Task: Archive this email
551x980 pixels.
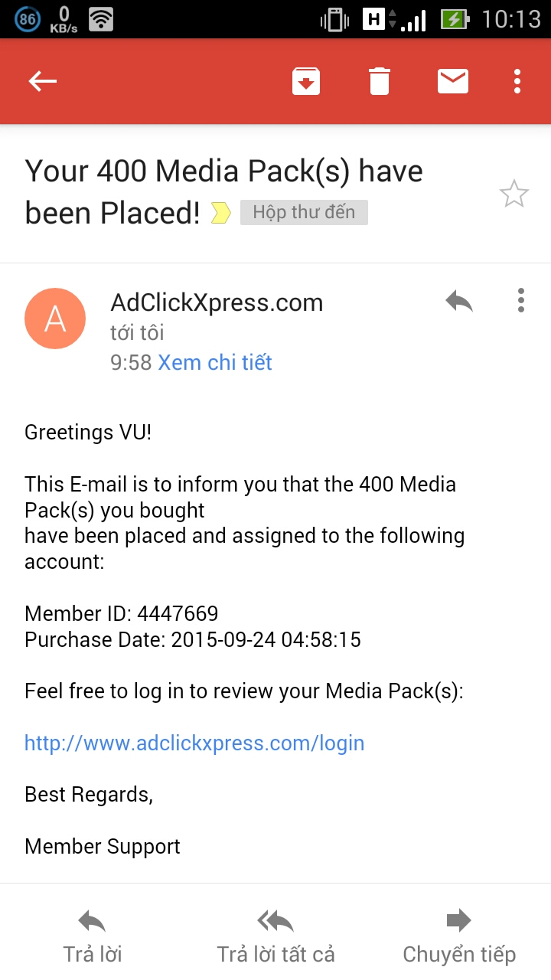Action: [306, 81]
